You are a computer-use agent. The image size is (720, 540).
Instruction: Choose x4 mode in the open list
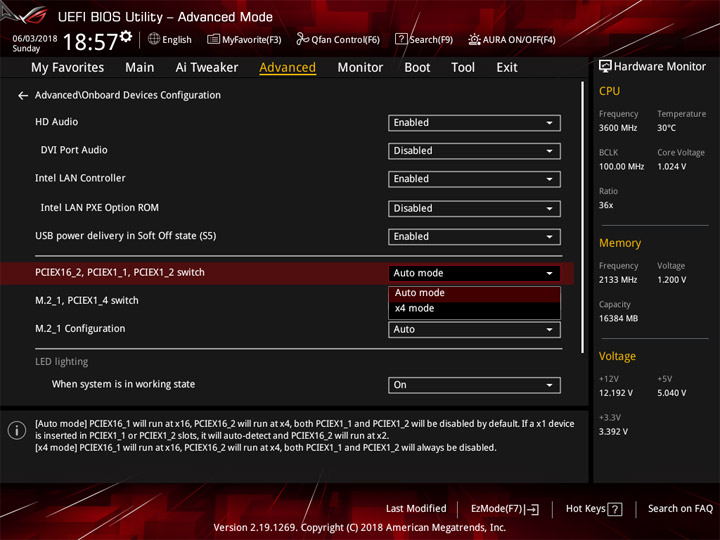pyautogui.click(x=474, y=309)
